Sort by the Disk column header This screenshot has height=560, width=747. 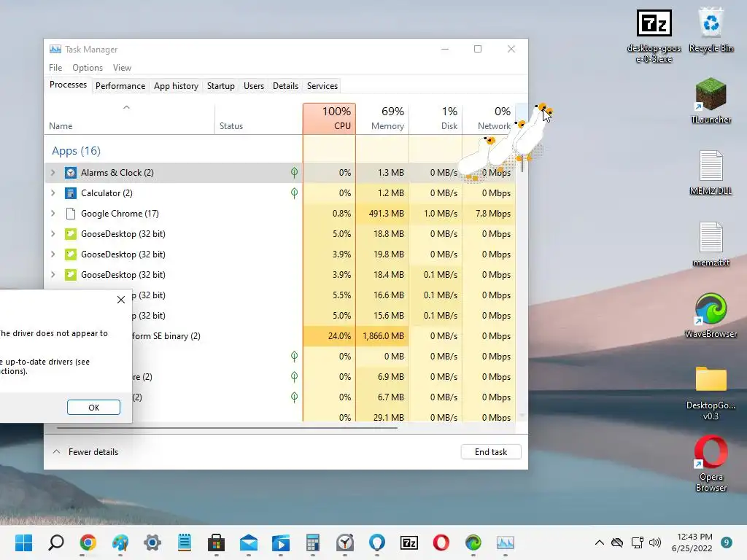point(436,119)
